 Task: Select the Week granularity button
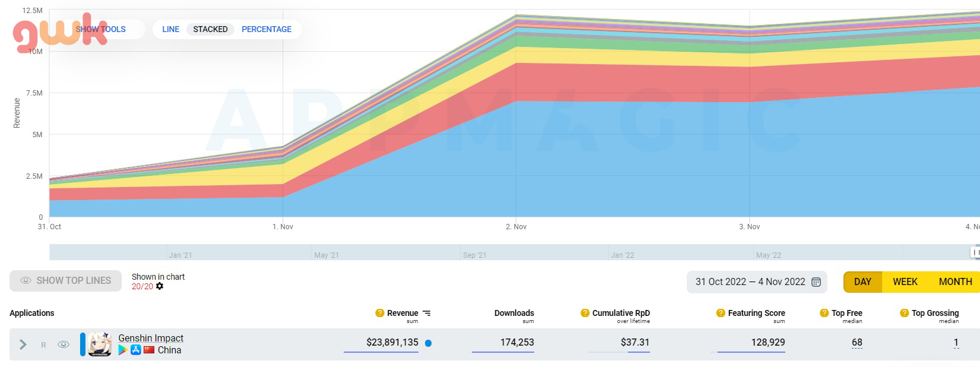905,282
